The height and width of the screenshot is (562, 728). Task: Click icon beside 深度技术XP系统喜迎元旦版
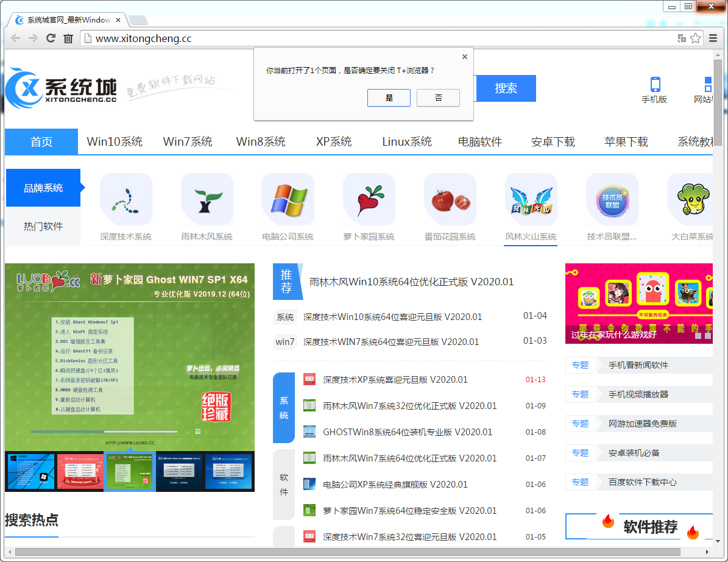(x=309, y=380)
